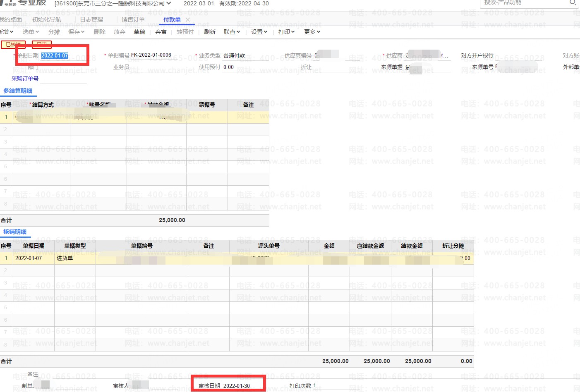Select the 多结算明细 section tab
The width and height of the screenshot is (580, 392).
[18, 91]
